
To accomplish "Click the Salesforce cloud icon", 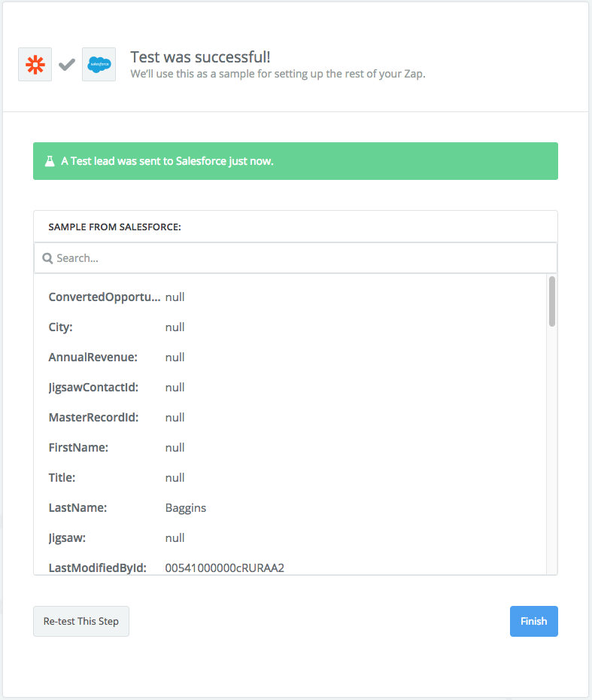I will point(99,64).
